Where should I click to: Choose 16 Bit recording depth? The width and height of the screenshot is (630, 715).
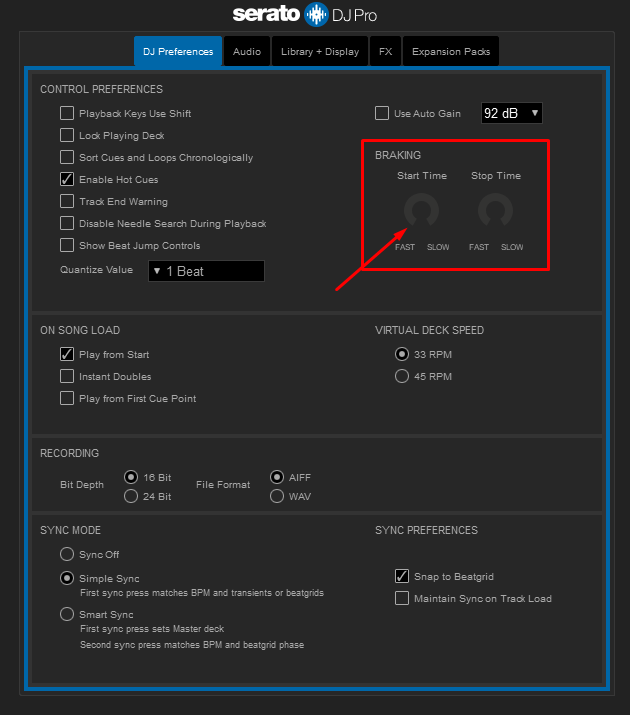[x=131, y=477]
